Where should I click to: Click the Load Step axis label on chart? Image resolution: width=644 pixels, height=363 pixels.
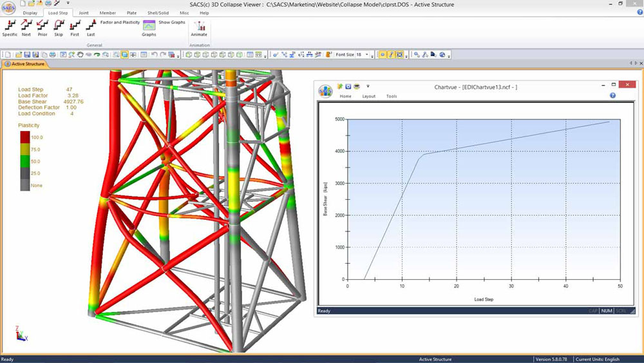[x=484, y=299]
